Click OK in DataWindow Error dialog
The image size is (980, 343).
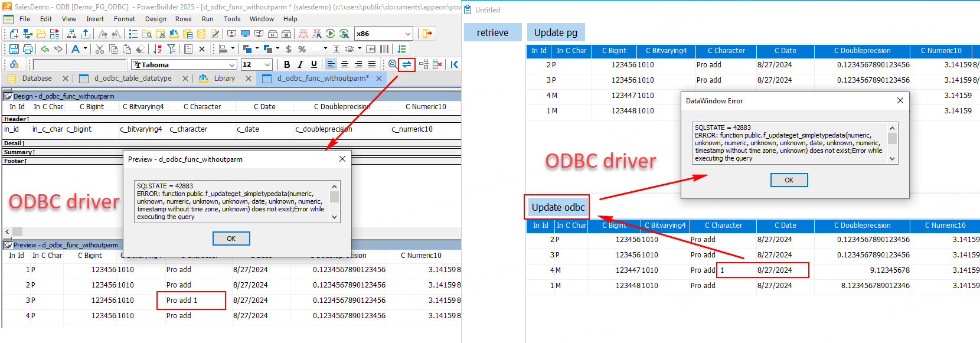pyautogui.click(x=789, y=180)
